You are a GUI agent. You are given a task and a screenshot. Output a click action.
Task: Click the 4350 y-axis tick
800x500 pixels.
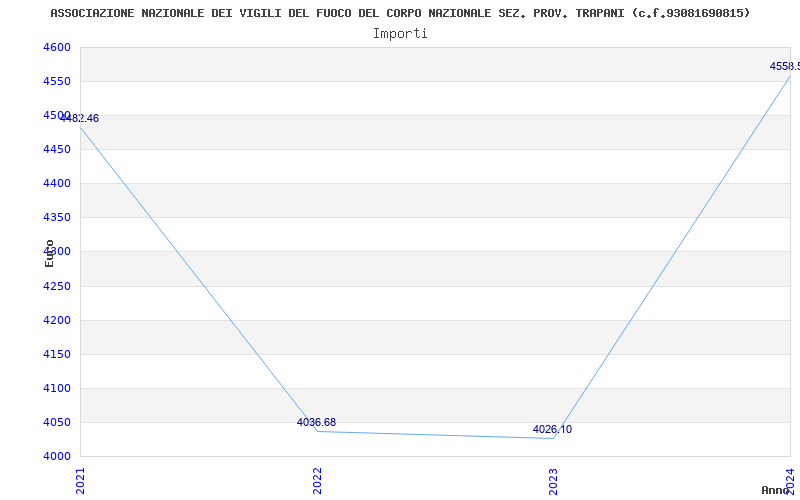(x=57, y=218)
